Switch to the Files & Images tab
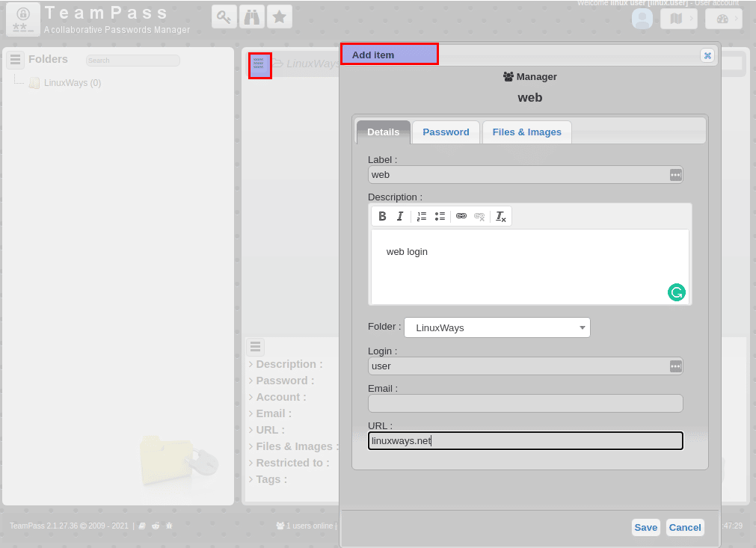This screenshot has height=548, width=756. point(527,132)
